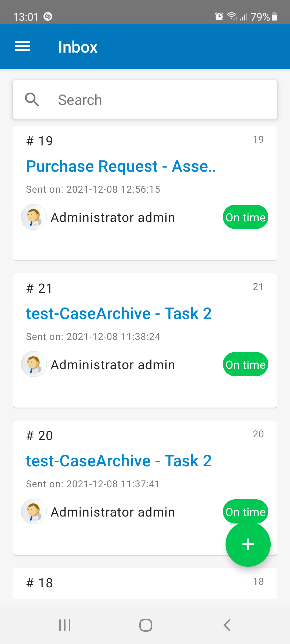290x644 pixels.
Task: Open test-CaseArchive Task 2 in case 21
Action: pyautogui.click(x=119, y=313)
